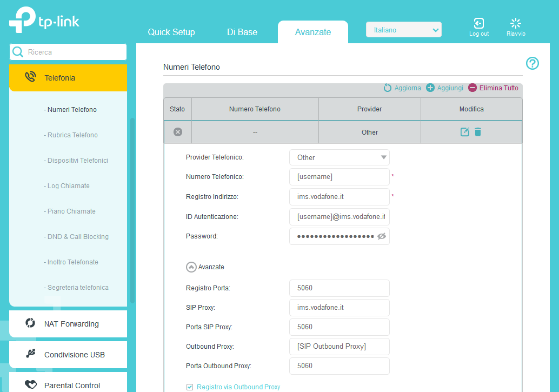Click the Numeri Telefono page heading
The image size is (559, 392).
tap(191, 67)
